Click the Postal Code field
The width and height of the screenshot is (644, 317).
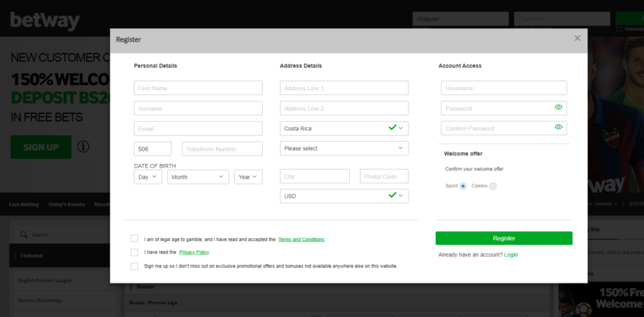tap(384, 176)
